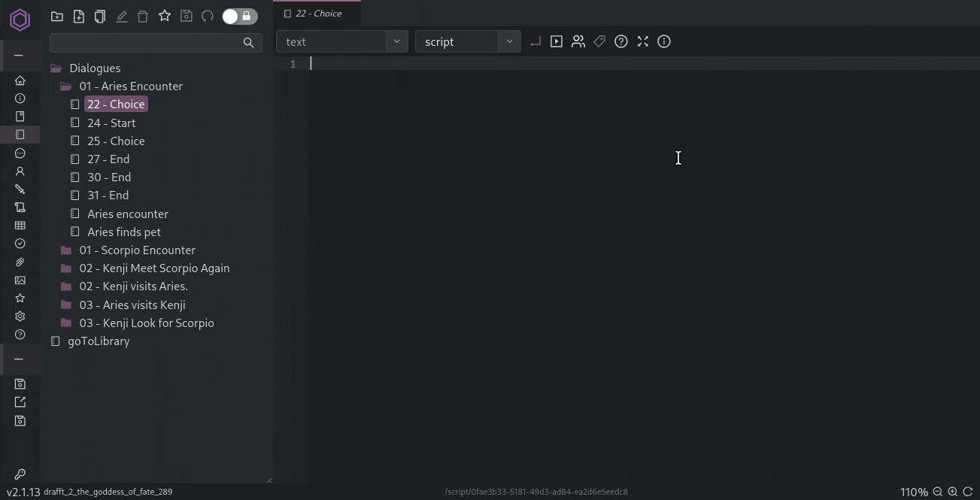Open the 'goToLibrary' script

[x=99, y=341]
